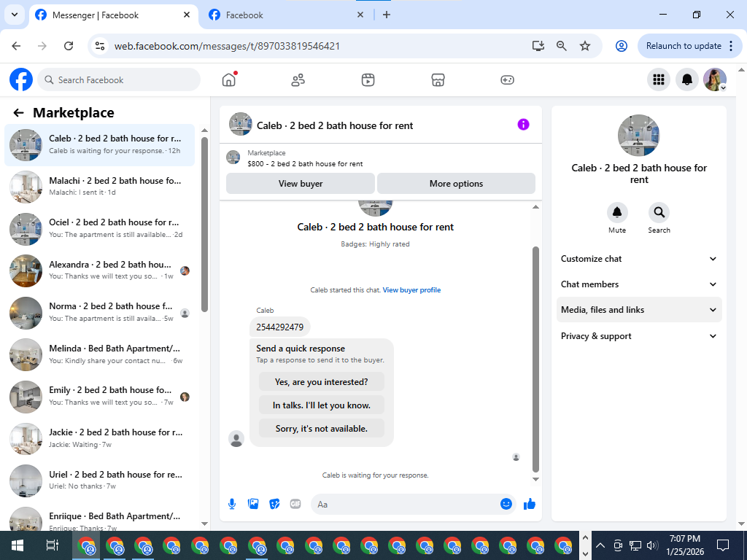Screen dimensions: 747x560
Task: Open the Gaming controller icon
Action: 507,80
